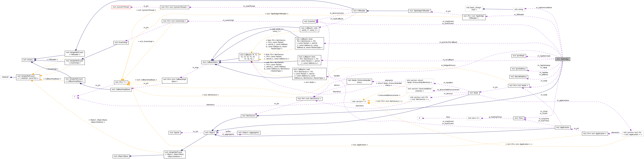Open the ns3::EventImpl class node

tap(121, 43)
